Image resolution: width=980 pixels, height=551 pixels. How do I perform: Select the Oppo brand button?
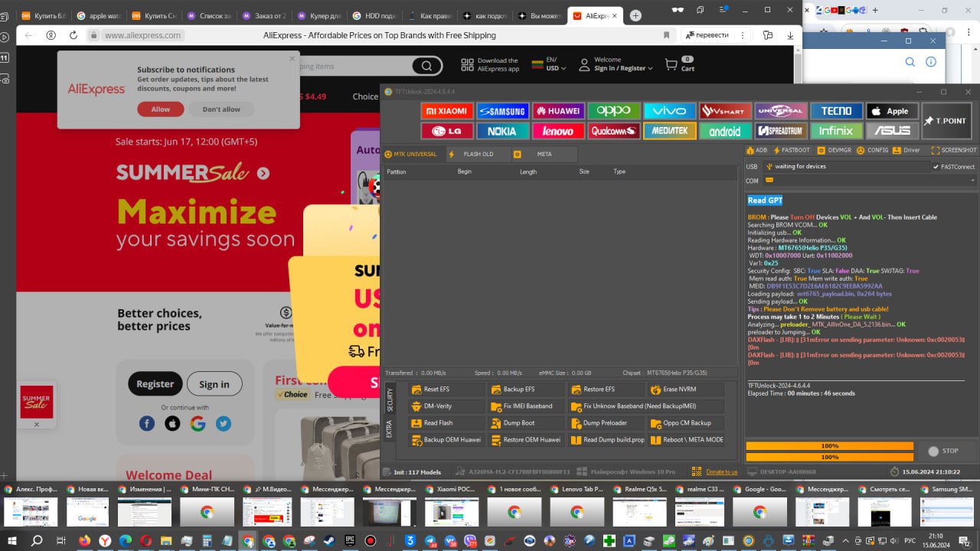[614, 111]
